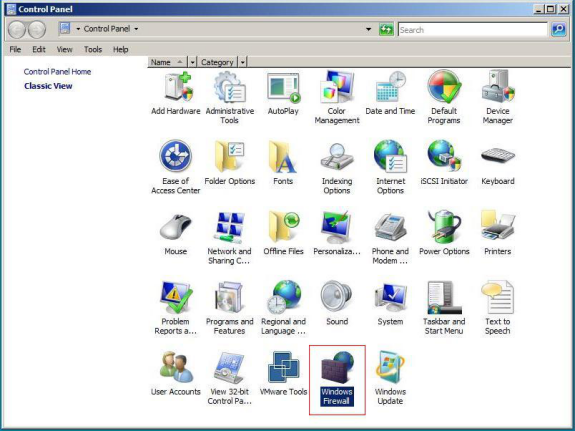Viewport: 575px width, 431px height.
Task: Go to Control Panel Home
Action: (x=57, y=72)
